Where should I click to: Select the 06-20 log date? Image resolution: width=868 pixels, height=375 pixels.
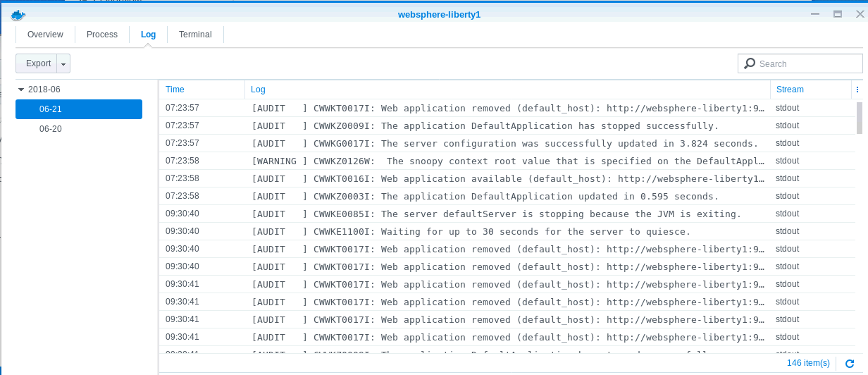click(50, 129)
